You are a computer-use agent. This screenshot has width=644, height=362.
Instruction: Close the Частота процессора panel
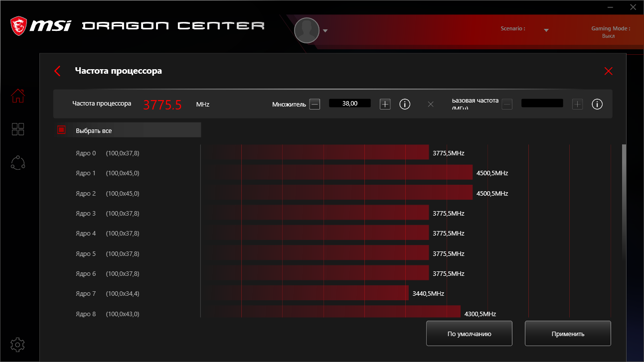point(608,71)
